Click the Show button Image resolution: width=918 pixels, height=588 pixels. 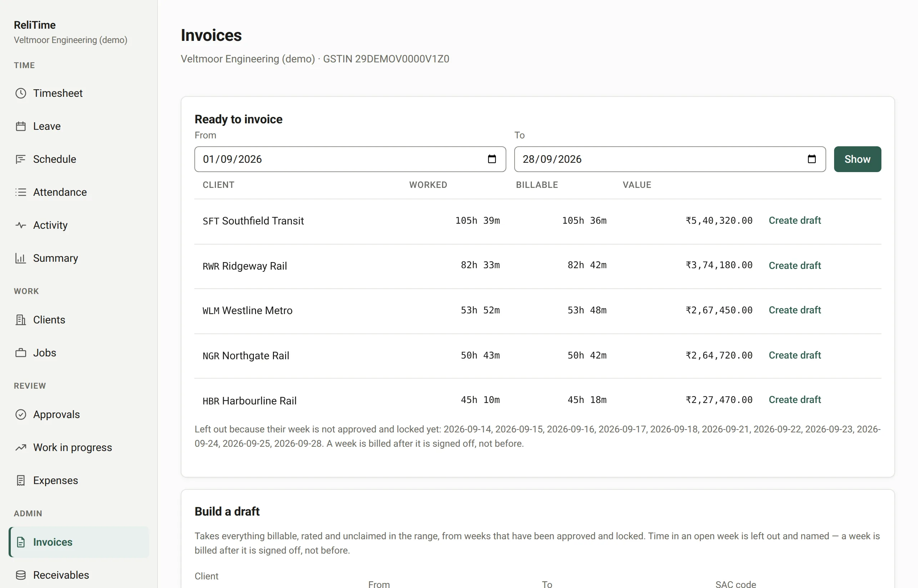tap(858, 159)
